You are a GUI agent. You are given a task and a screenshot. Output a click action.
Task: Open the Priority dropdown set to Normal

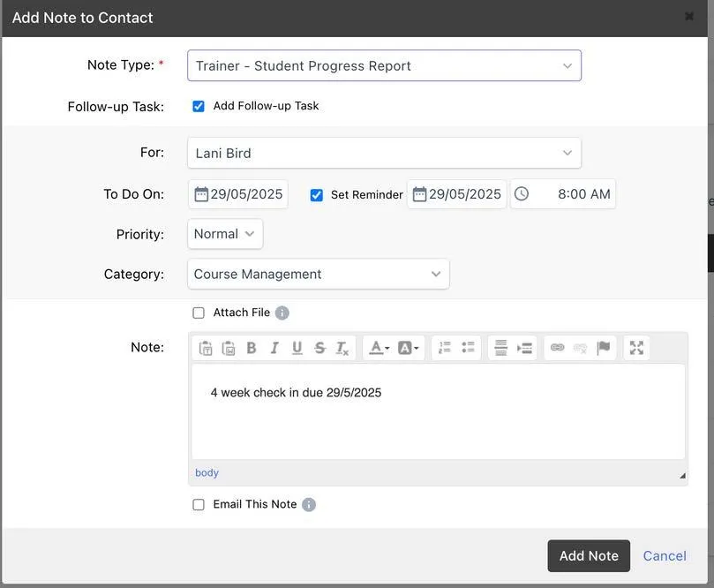click(225, 234)
